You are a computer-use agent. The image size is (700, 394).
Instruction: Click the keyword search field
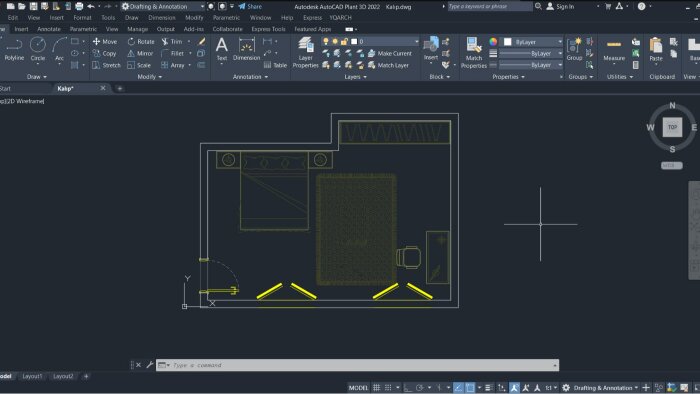pyautogui.click(x=490, y=6)
